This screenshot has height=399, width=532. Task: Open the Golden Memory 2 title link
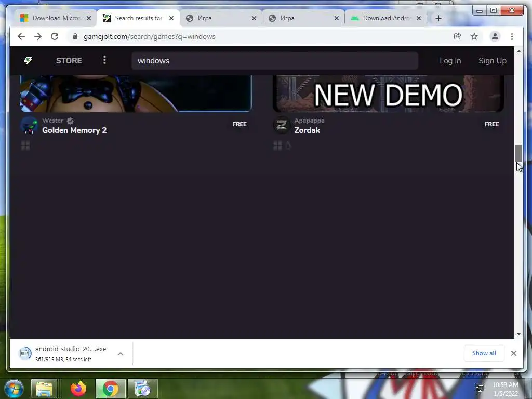coord(74,130)
